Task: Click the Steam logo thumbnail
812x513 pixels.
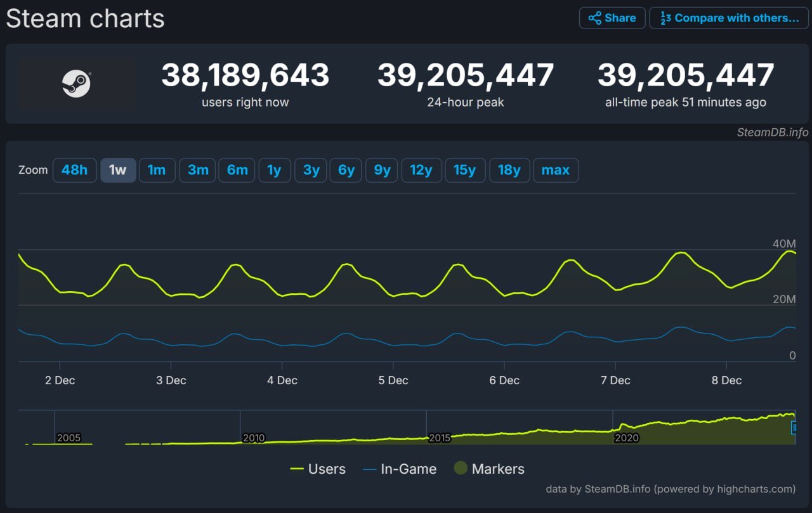Action: coord(76,84)
